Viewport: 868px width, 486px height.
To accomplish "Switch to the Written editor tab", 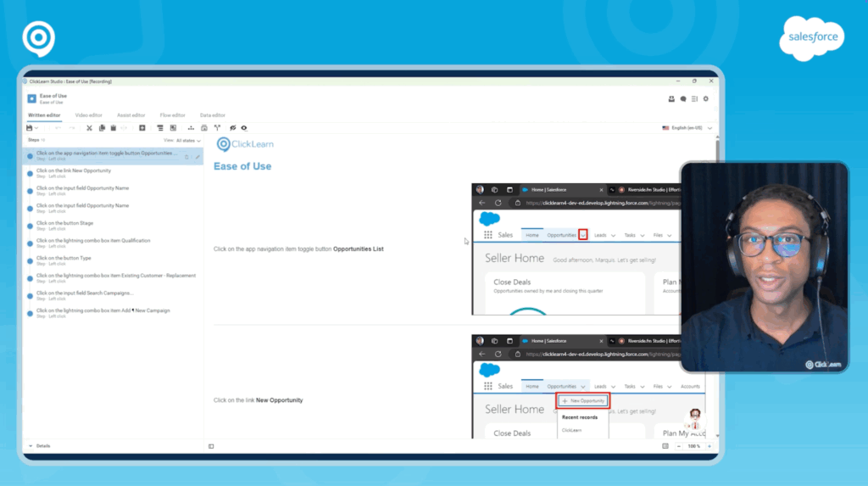I will tap(44, 115).
